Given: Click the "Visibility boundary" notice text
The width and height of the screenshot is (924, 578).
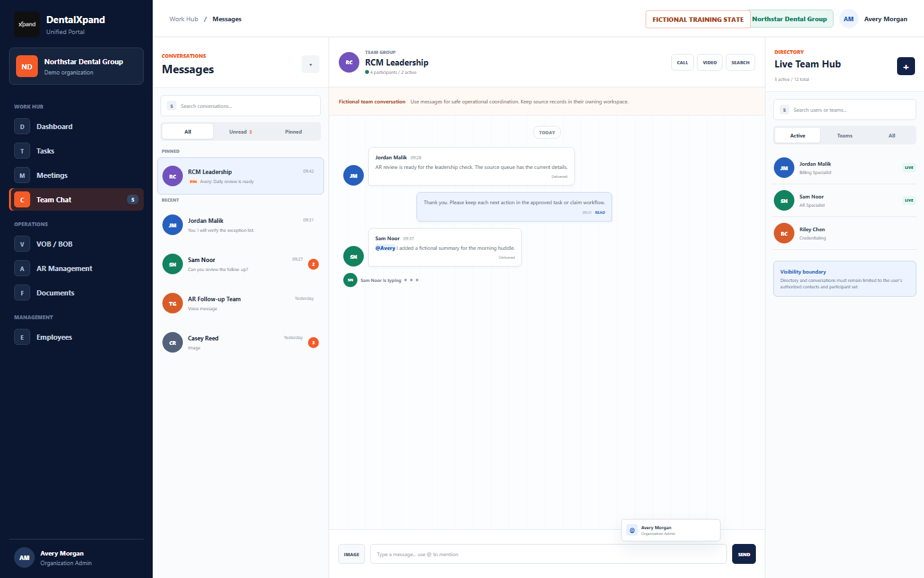Looking at the screenshot, I should (x=803, y=272).
